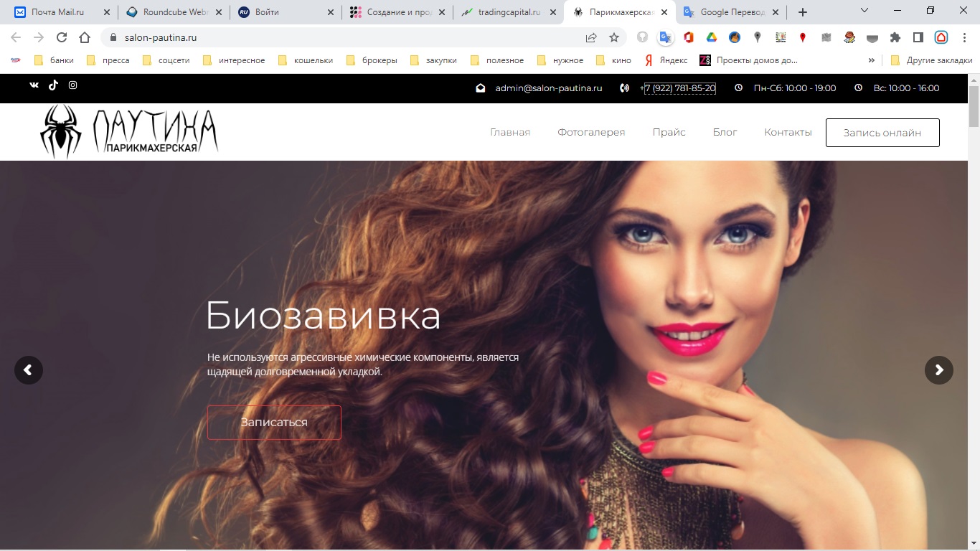980x551 pixels.
Task: Open the TikTok social icon
Action: (53, 85)
